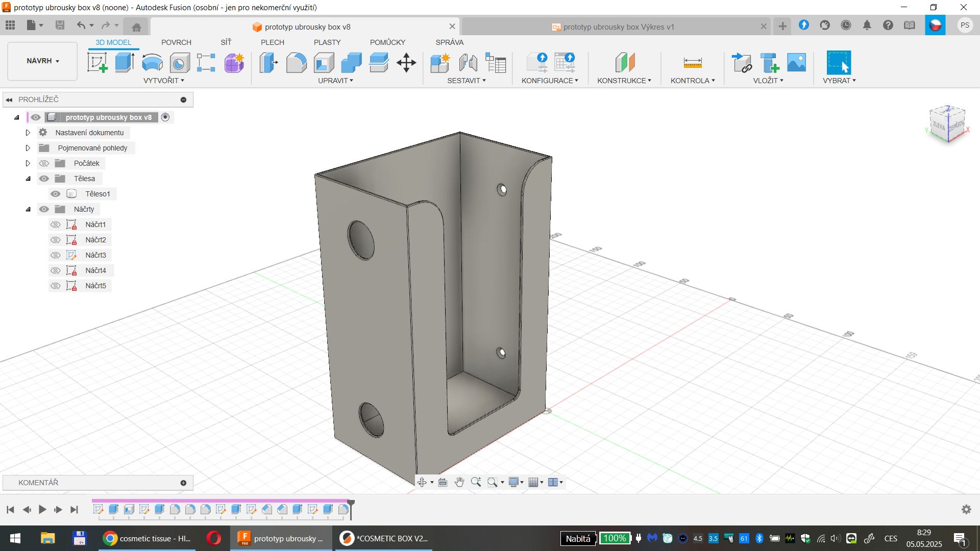Select the Press Pull tool
980x551 pixels.
268,63
